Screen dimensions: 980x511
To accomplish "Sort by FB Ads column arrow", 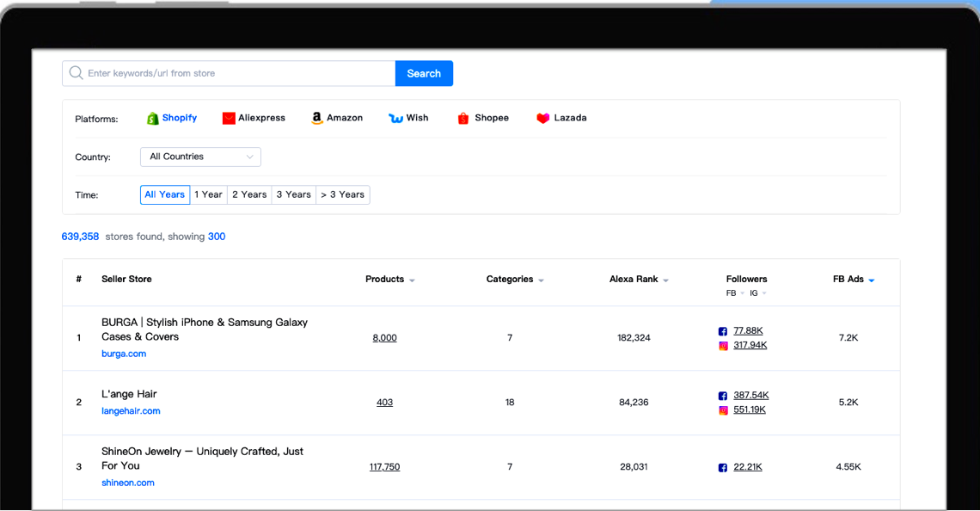I will 872,280.
